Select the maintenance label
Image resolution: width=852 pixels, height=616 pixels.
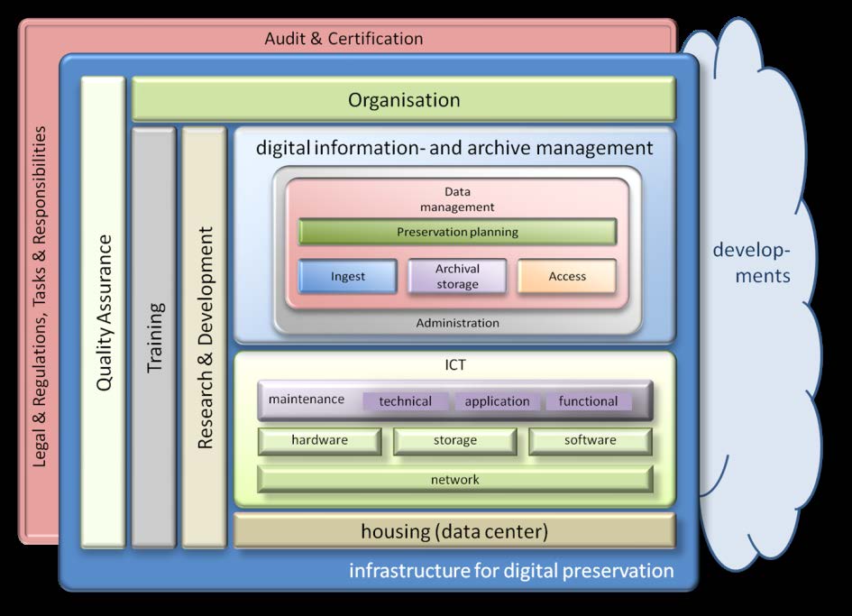[x=307, y=399]
